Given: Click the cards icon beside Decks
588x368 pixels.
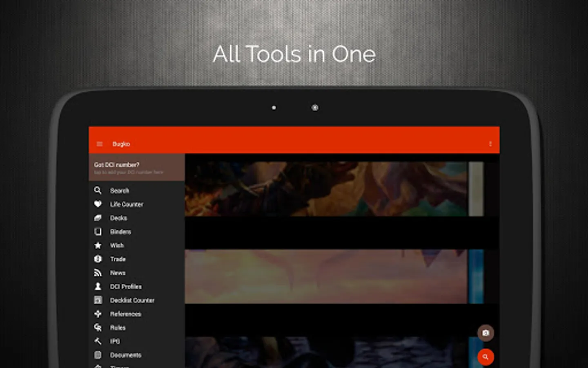Looking at the screenshot, I should [98, 218].
